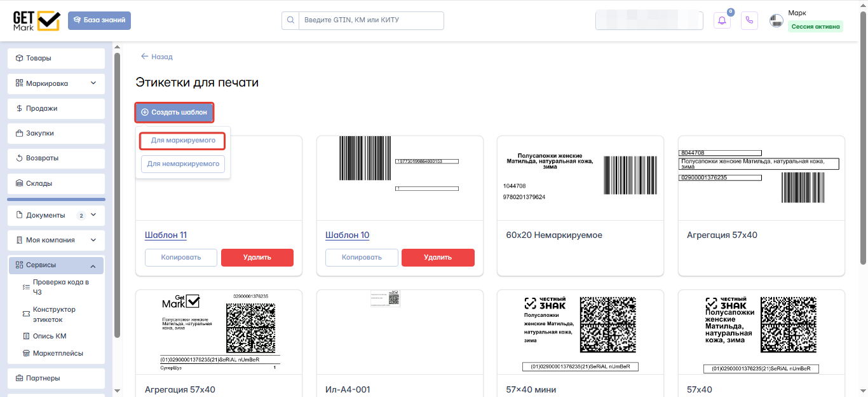
Task: Select Для маркируемого option
Action: pyautogui.click(x=183, y=140)
